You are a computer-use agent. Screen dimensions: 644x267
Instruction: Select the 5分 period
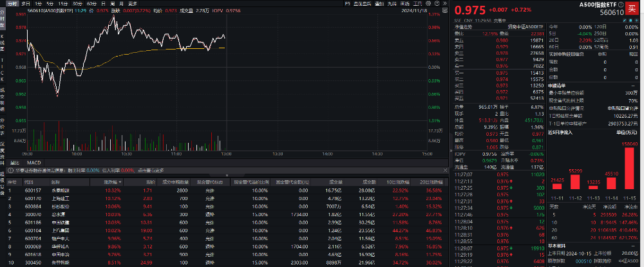click(50, 3)
